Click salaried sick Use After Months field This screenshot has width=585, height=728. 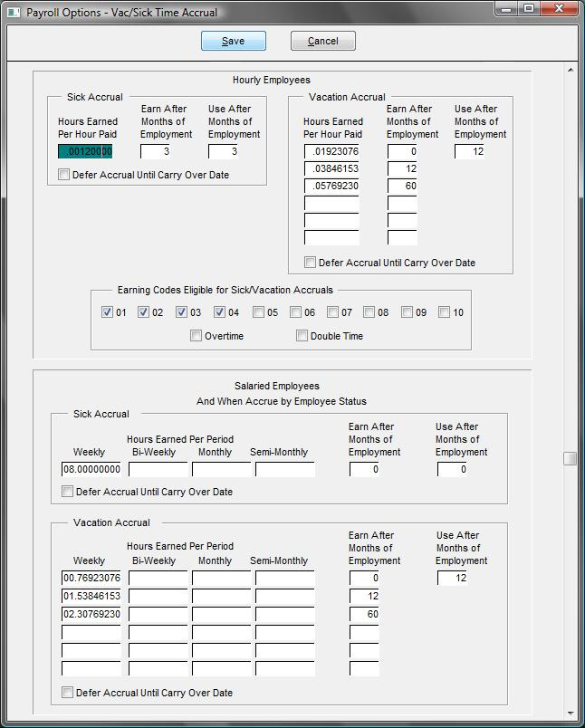pos(452,469)
